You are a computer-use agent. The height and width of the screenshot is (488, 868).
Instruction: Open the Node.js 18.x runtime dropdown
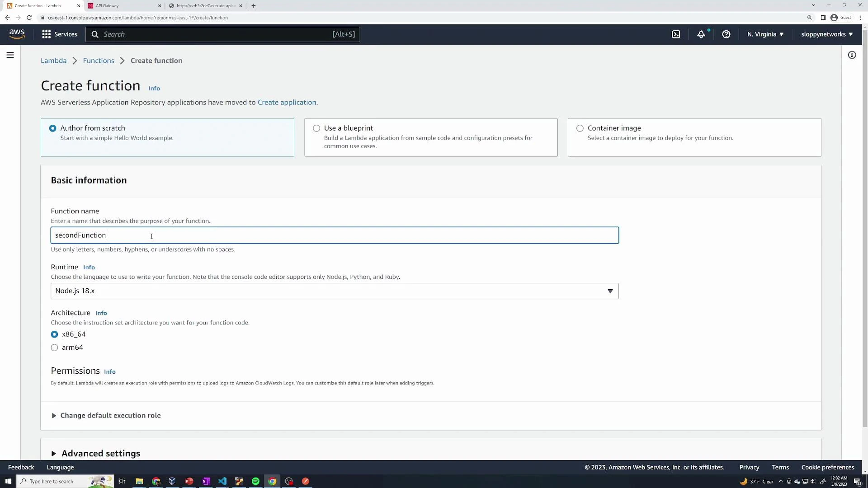click(x=610, y=291)
